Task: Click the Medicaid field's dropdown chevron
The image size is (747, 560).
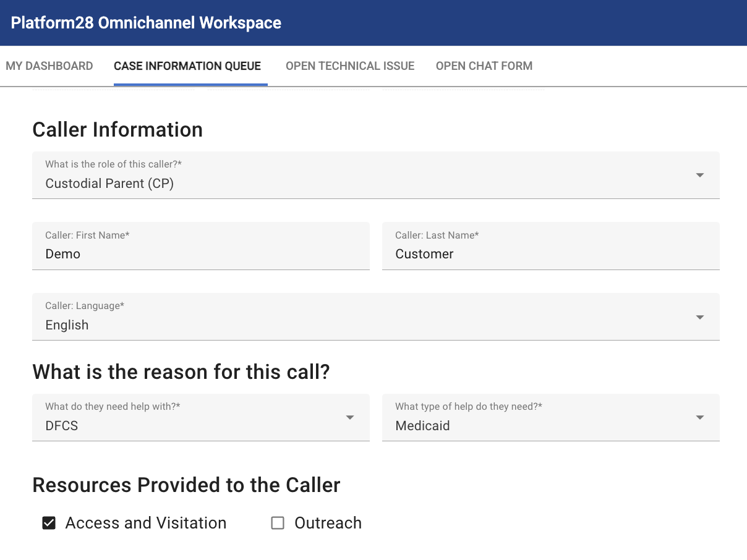Action: pyautogui.click(x=699, y=417)
